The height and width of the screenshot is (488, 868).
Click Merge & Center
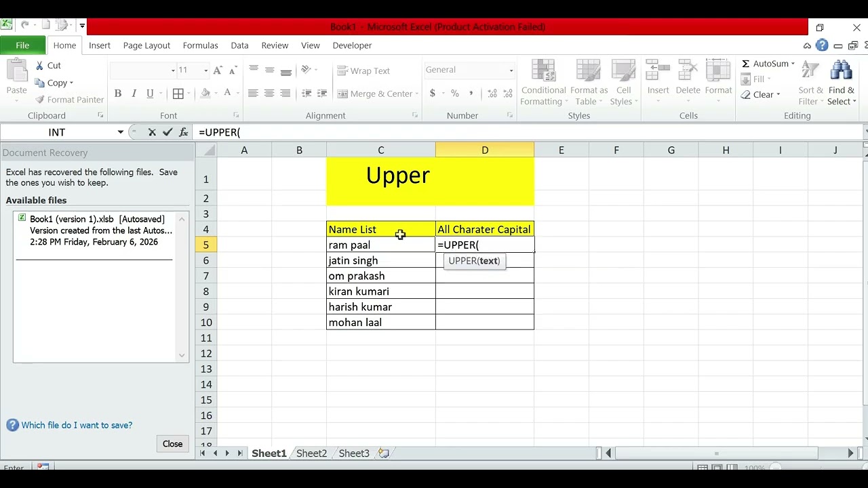pos(375,94)
